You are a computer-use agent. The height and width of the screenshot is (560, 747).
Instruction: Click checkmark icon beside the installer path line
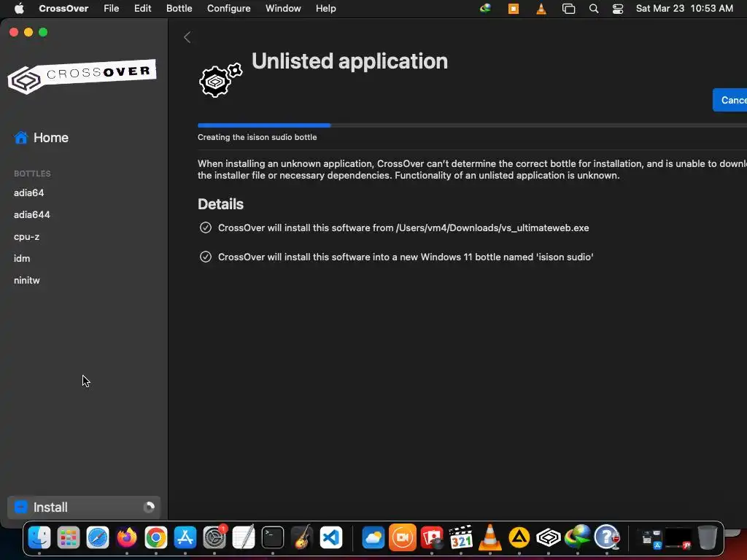205,227
